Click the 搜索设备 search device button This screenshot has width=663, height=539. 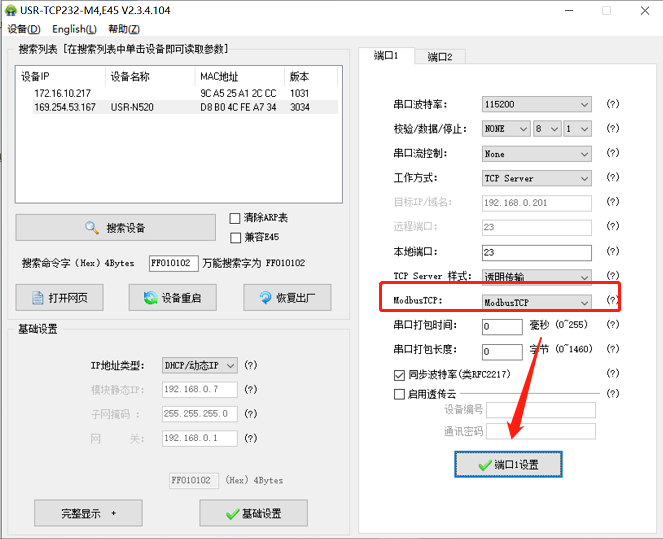click(x=116, y=227)
